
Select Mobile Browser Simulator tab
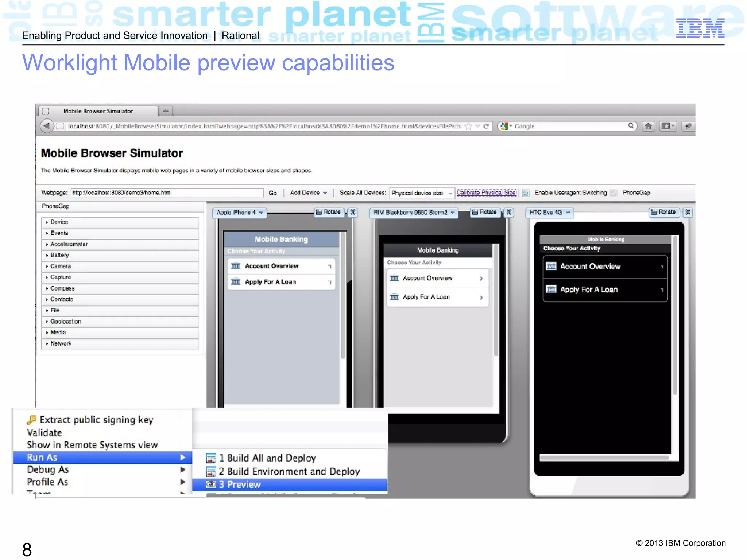98,111
